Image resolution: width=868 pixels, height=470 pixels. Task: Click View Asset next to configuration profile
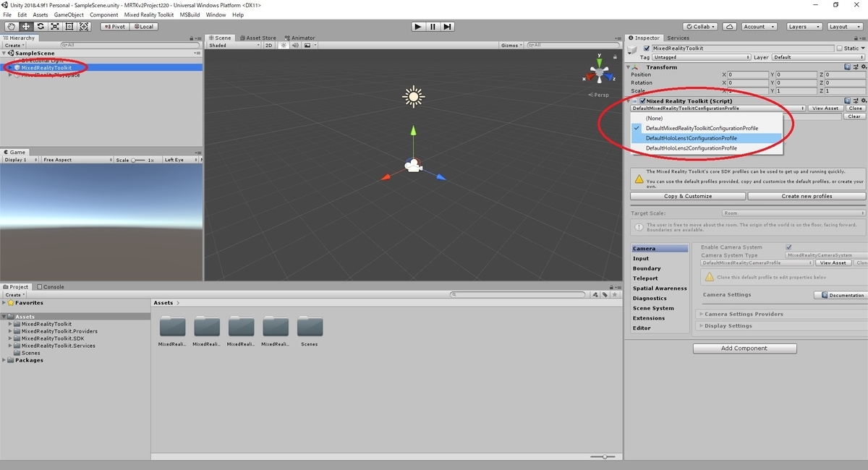[x=825, y=108]
